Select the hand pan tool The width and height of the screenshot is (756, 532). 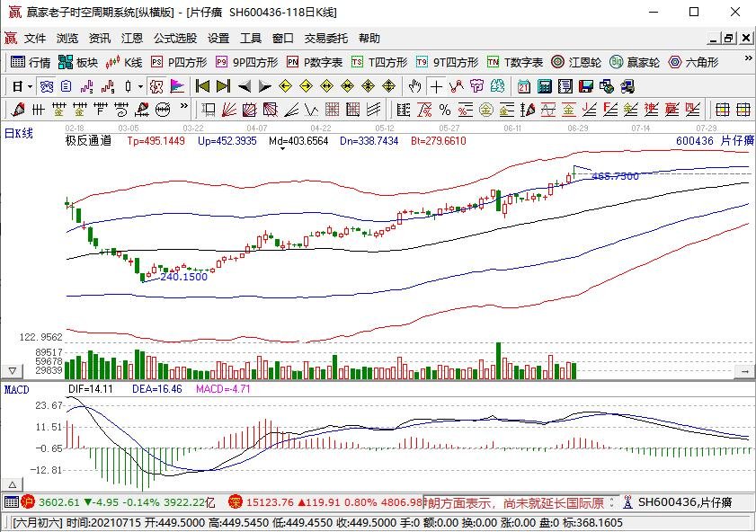414,87
